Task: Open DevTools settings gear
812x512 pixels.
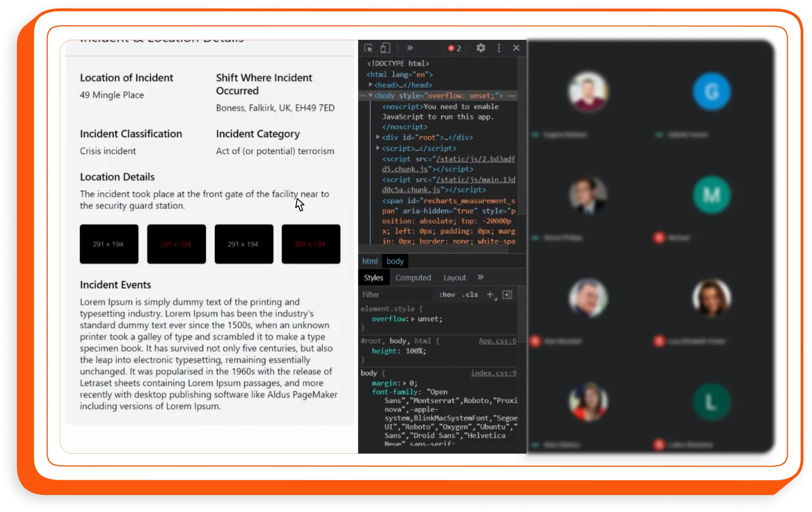Action: 481,48
